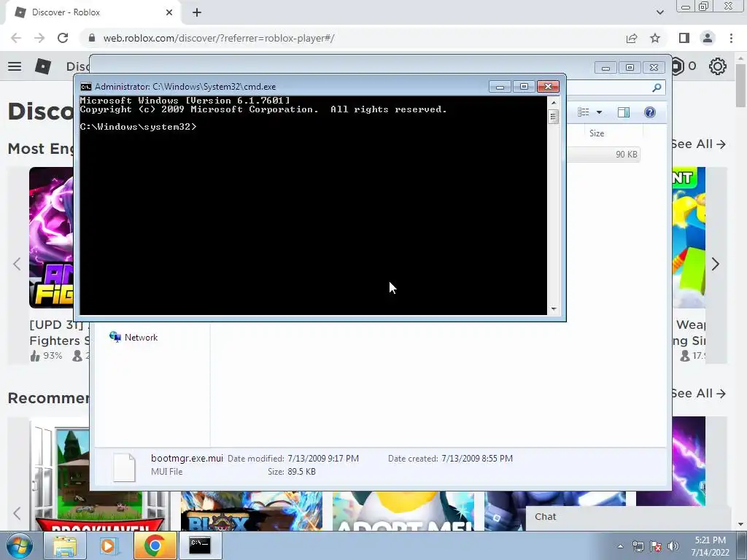Open network tray icon
Viewport: 747px width, 560px height.
coord(638,546)
